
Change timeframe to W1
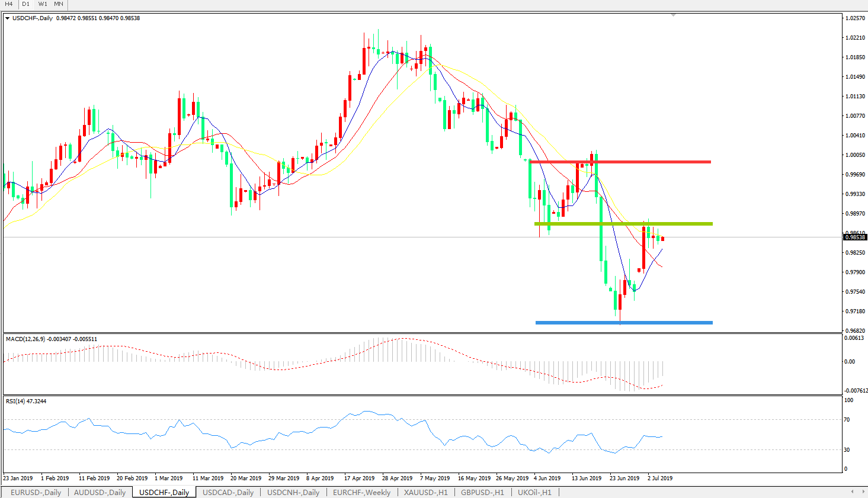(x=43, y=4)
